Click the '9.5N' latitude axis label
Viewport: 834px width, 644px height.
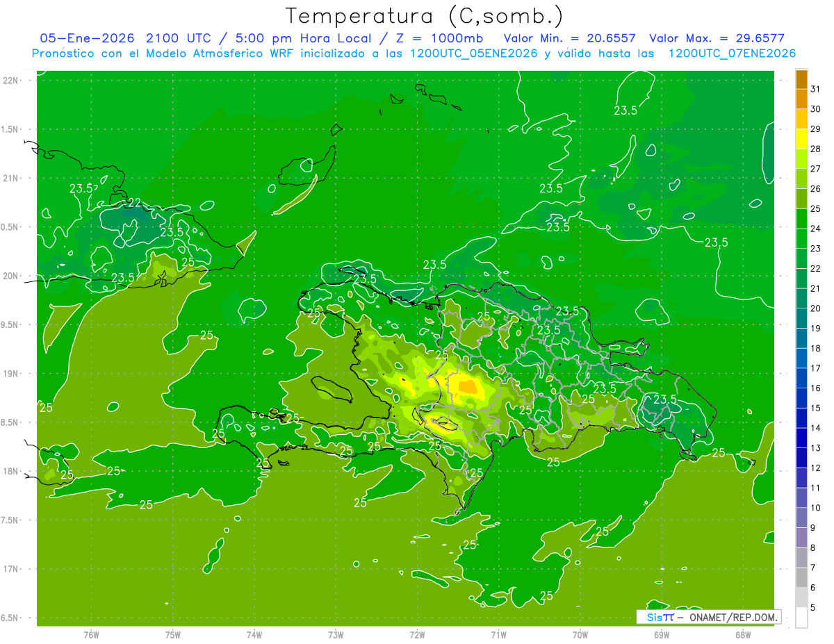10,324
